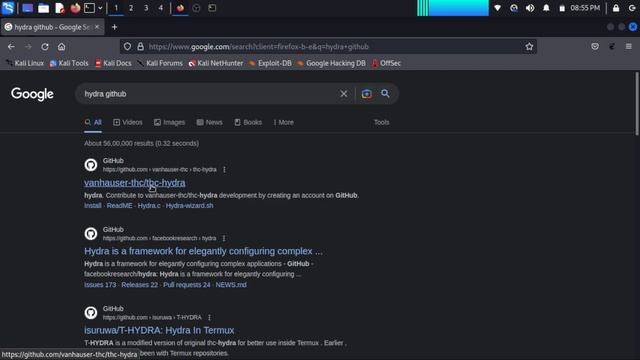Go back with the browser back arrow
Screen dimensions: 640x360
tap(11, 47)
